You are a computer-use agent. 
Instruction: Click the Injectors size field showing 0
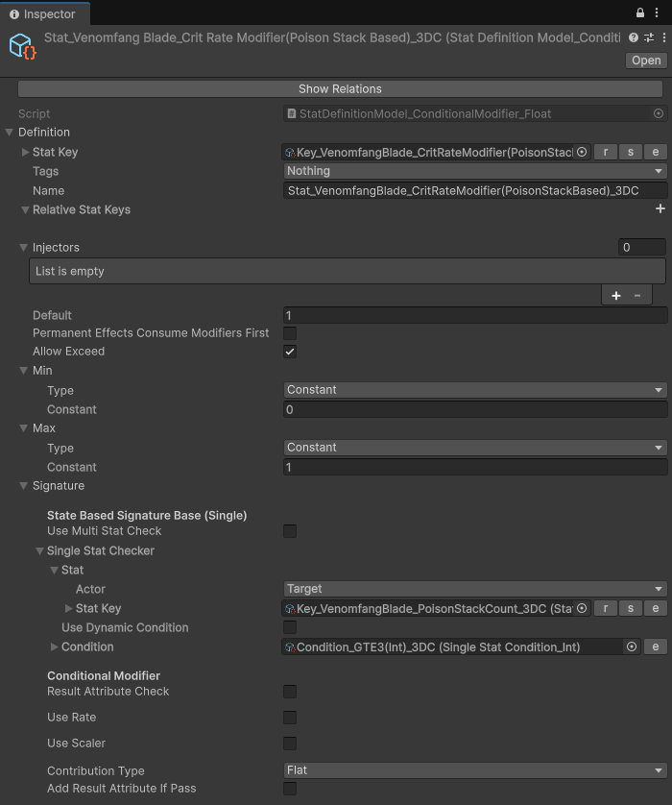click(641, 248)
